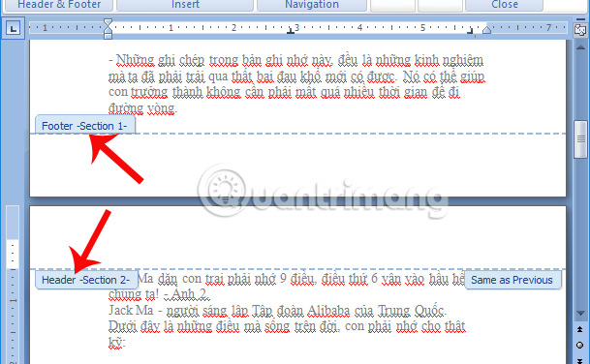Toggle the ruler view button above scrollbar

pyautogui.click(x=580, y=30)
